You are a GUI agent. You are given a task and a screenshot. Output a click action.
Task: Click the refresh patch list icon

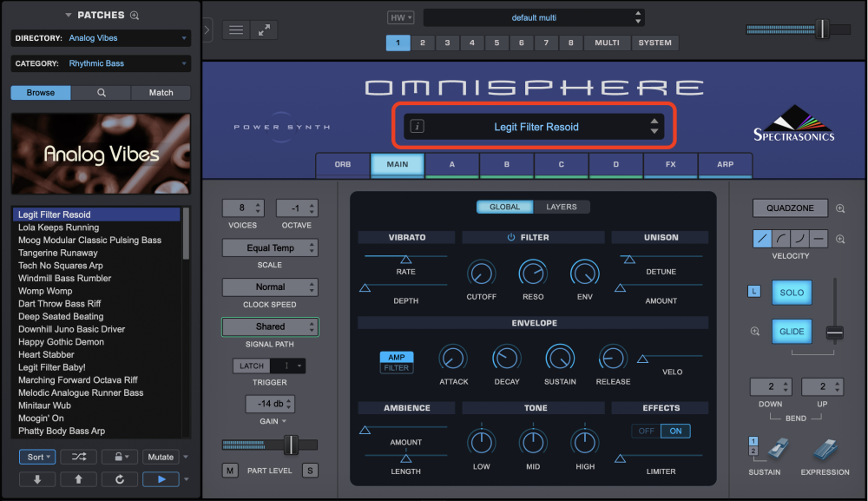coord(120,479)
